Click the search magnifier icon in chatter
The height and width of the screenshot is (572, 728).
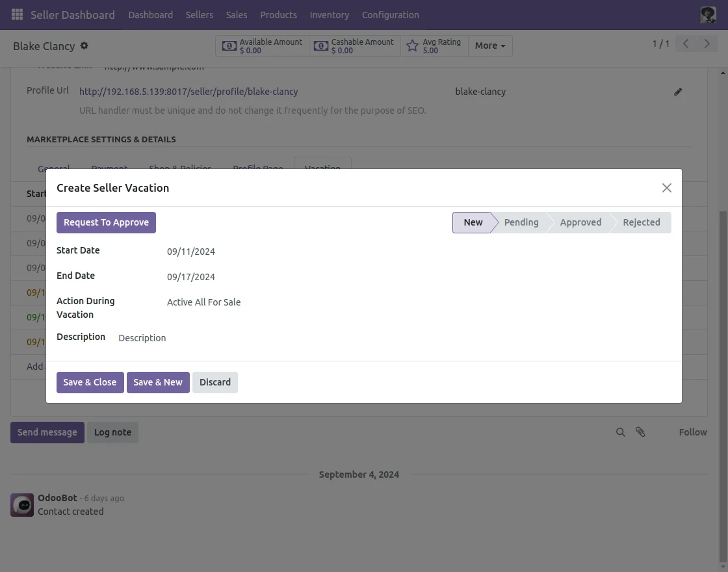coord(621,432)
